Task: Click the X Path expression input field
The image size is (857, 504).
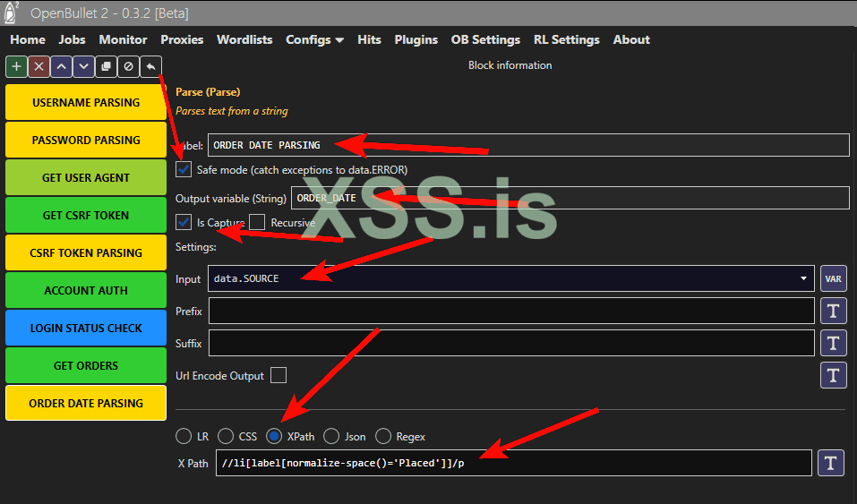Action: tap(514, 463)
